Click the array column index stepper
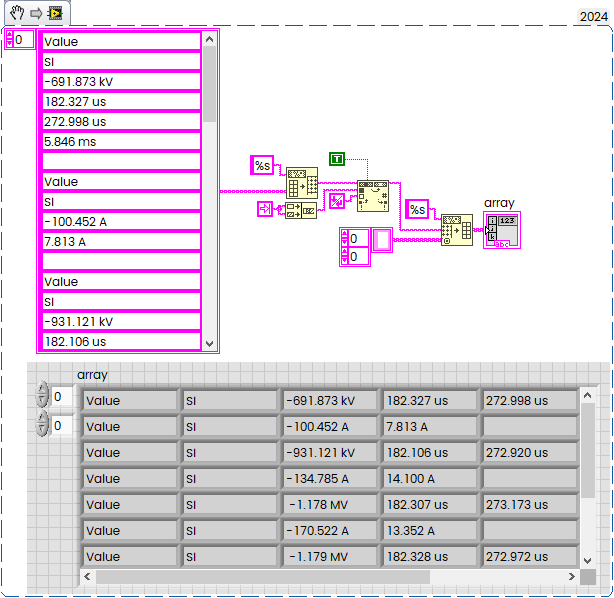Screen dimensions: 614x598 pos(41,425)
